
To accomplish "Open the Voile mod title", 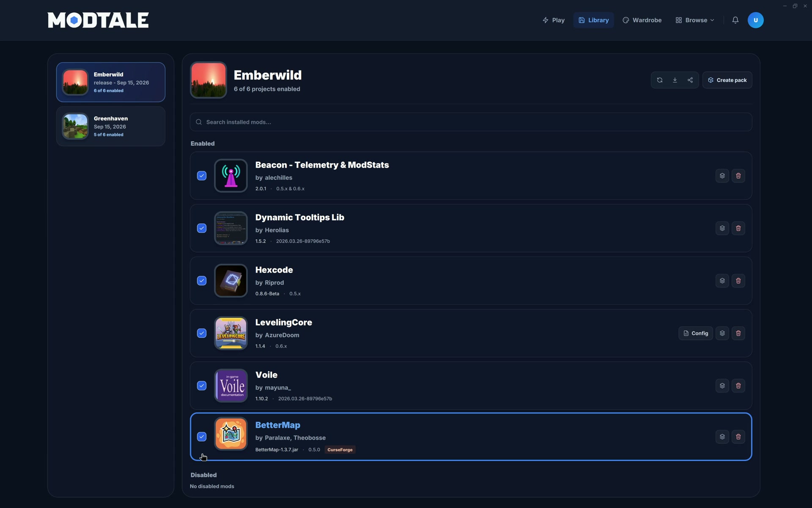I will point(266,375).
